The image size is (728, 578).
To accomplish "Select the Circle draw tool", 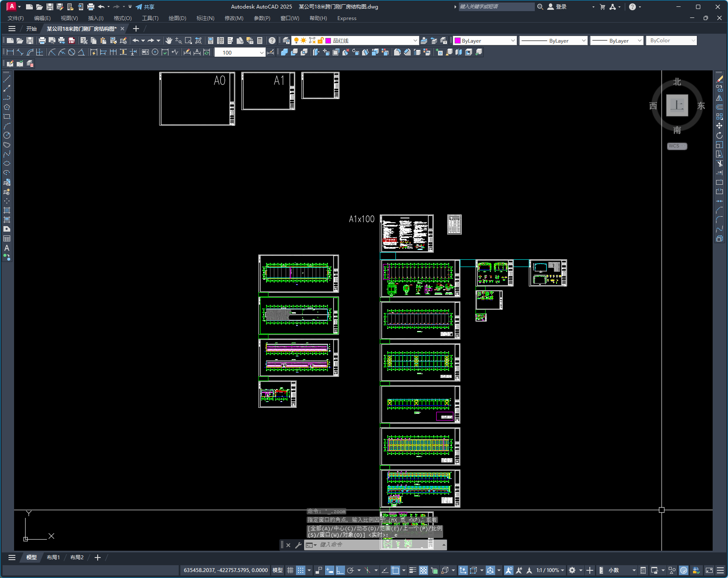I will point(7,135).
